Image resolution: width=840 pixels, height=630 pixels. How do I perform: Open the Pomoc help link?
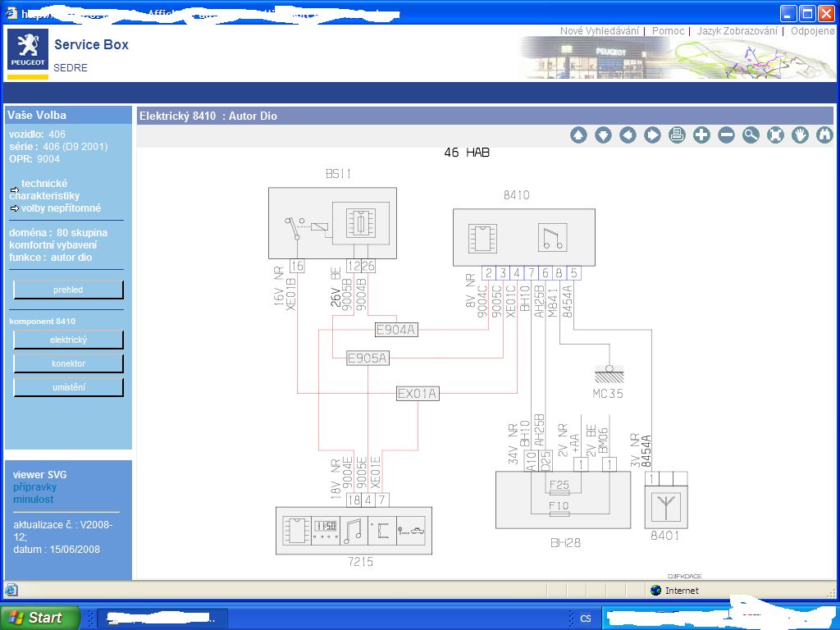668,31
